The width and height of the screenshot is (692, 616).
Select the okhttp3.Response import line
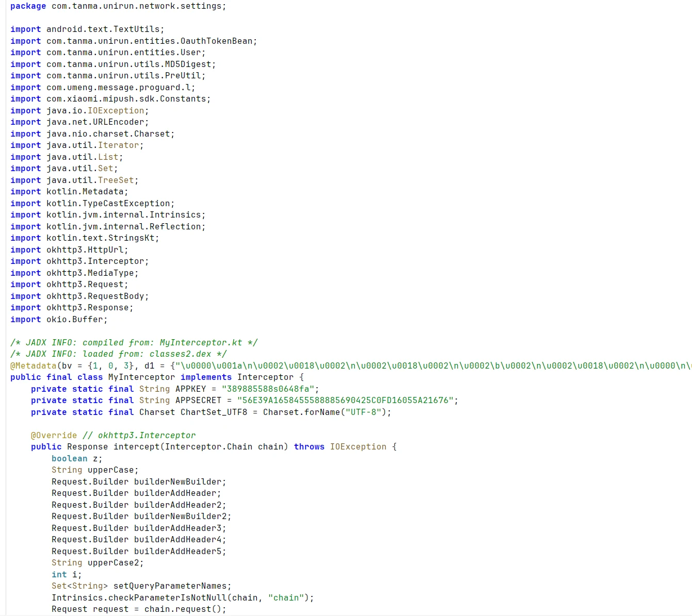pyautogui.click(x=72, y=308)
